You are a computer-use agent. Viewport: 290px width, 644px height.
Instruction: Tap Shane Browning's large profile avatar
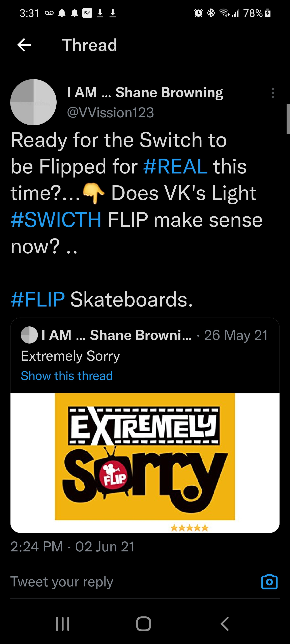coord(33,102)
